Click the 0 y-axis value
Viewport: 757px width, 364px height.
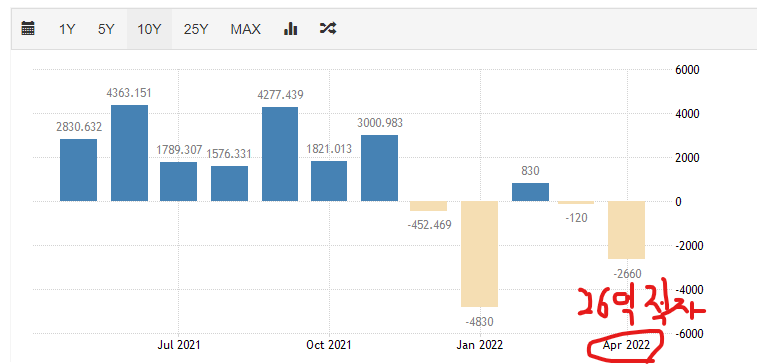[678, 202]
